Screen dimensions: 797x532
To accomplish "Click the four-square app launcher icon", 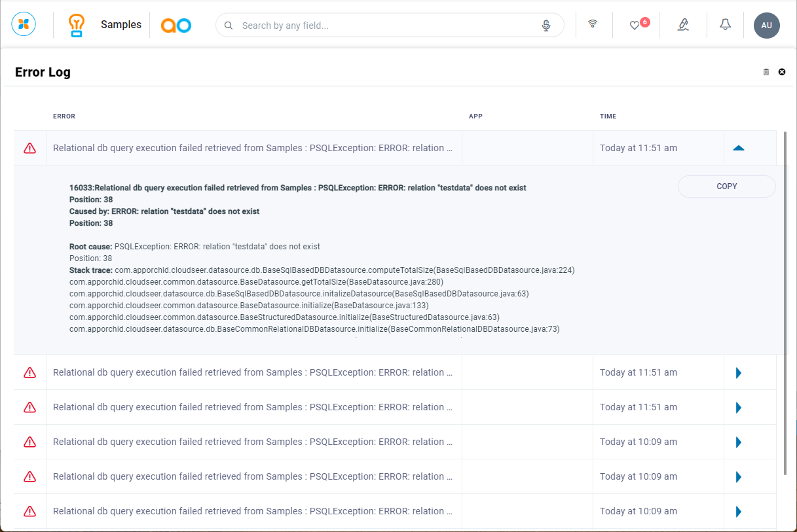I will pyautogui.click(x=24, y=25).
